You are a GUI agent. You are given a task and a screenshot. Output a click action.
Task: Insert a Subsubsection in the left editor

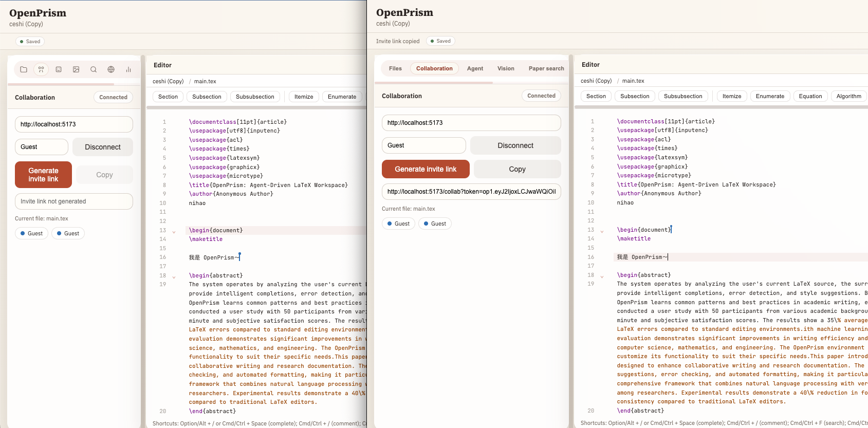(x=255, y=97)
